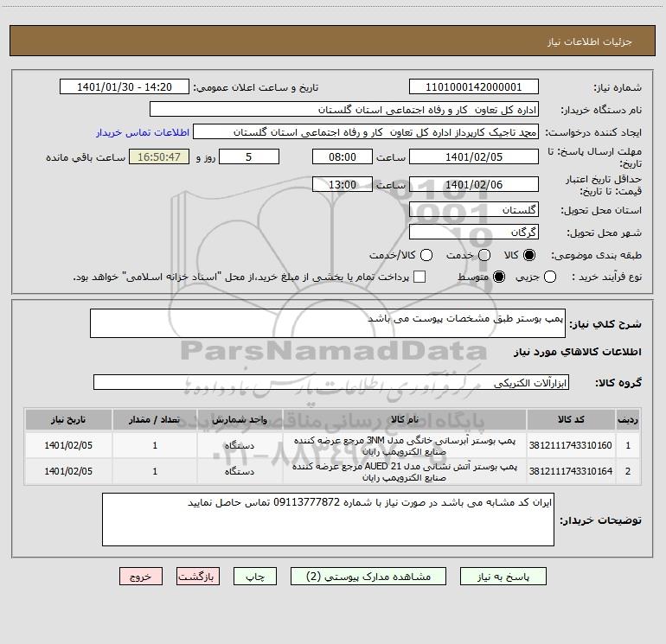Open the اطلاعات تماس خریدار link
The width and height of the screenshot is (666, 644).
click(x=143, y=132)
